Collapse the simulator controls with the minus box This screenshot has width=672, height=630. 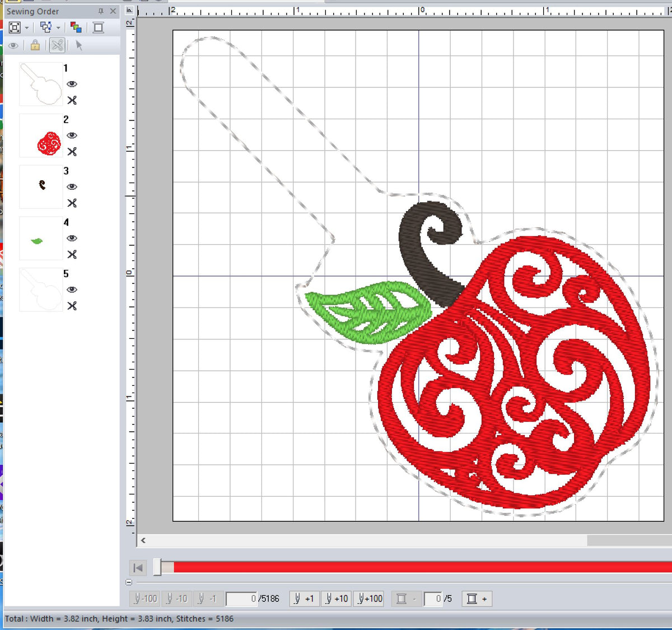coord(129,582)
